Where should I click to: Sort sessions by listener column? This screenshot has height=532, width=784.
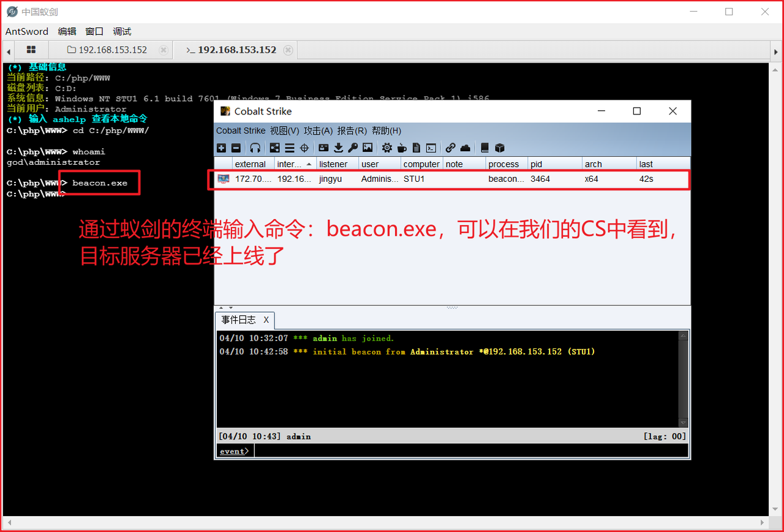(x=337, y=164)
